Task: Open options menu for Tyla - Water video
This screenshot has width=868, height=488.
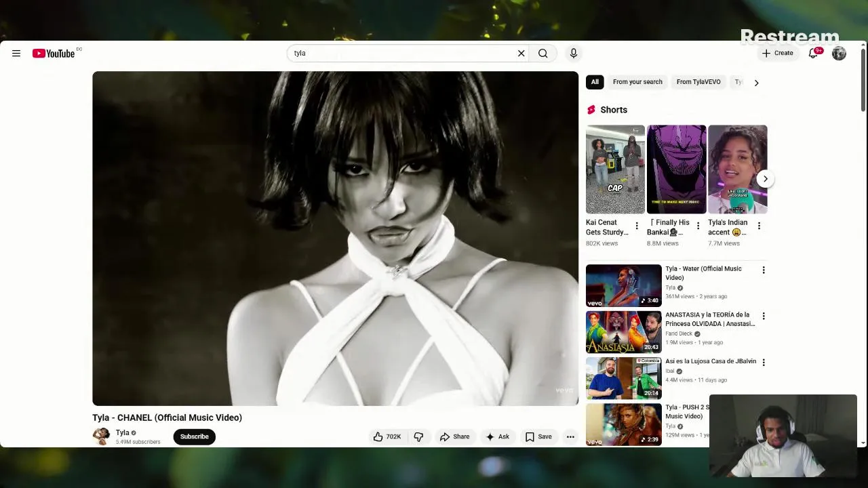Action: 764,270
